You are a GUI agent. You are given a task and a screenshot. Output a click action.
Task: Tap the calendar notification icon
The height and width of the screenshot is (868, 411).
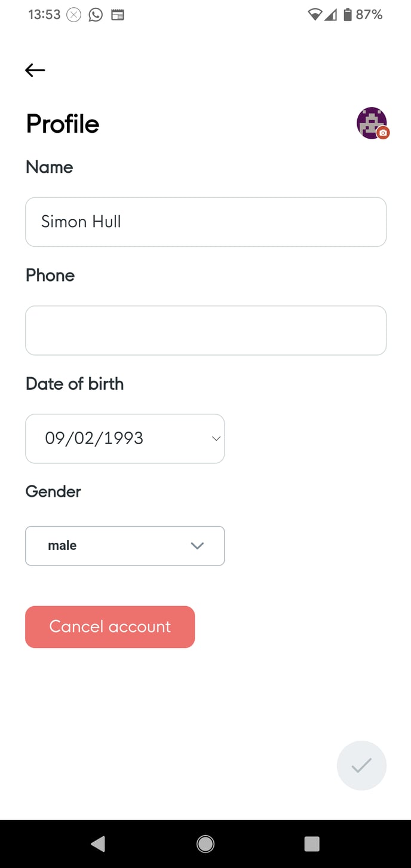coord(118,14)
